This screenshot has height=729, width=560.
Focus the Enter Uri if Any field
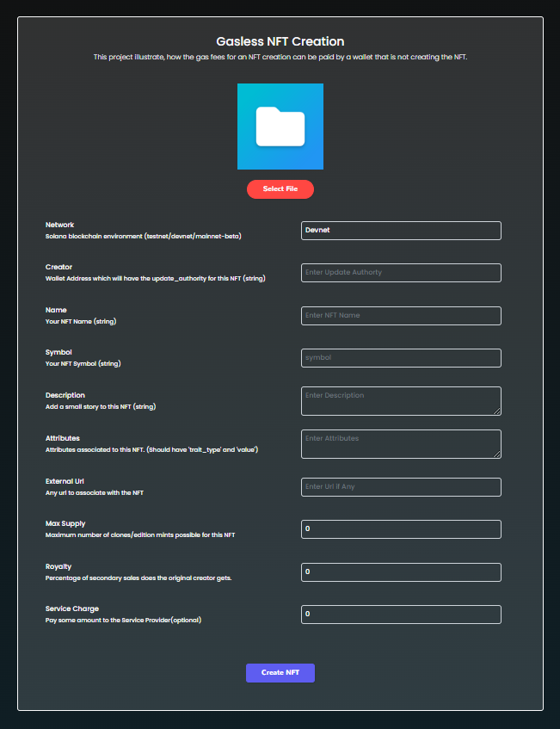(401, 487)
